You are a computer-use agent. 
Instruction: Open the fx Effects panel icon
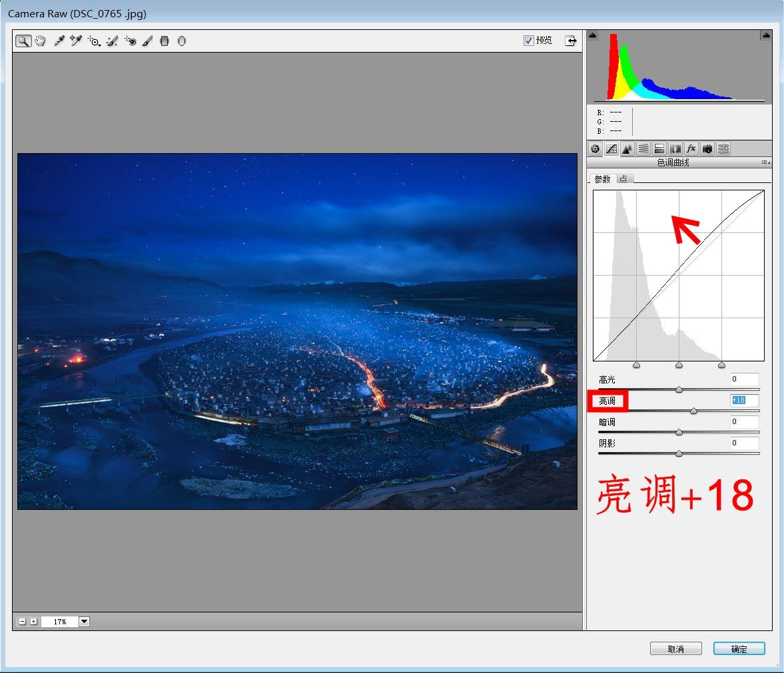pyautogui.click(x=691, y=149)
